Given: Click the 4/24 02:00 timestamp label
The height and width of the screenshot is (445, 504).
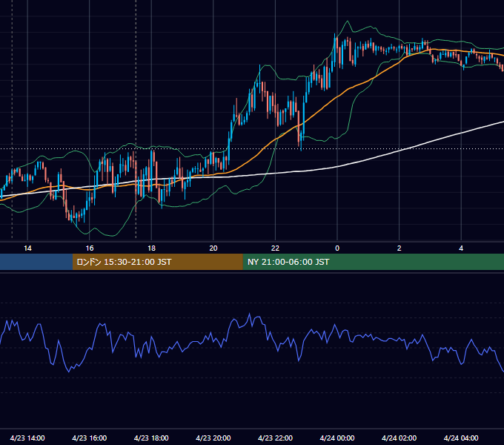Looking at the screenshot, I should click(x=399, y=438).
